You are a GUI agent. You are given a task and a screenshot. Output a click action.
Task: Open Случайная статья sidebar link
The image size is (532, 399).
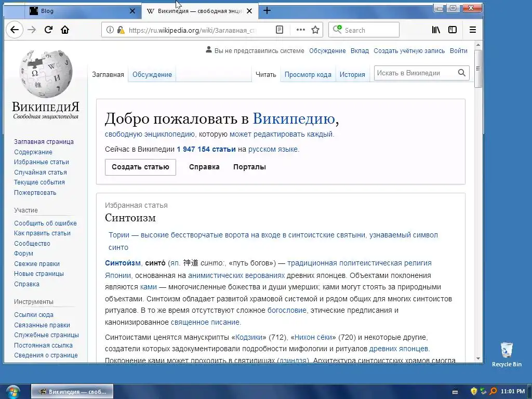click(x=41, y=172)
